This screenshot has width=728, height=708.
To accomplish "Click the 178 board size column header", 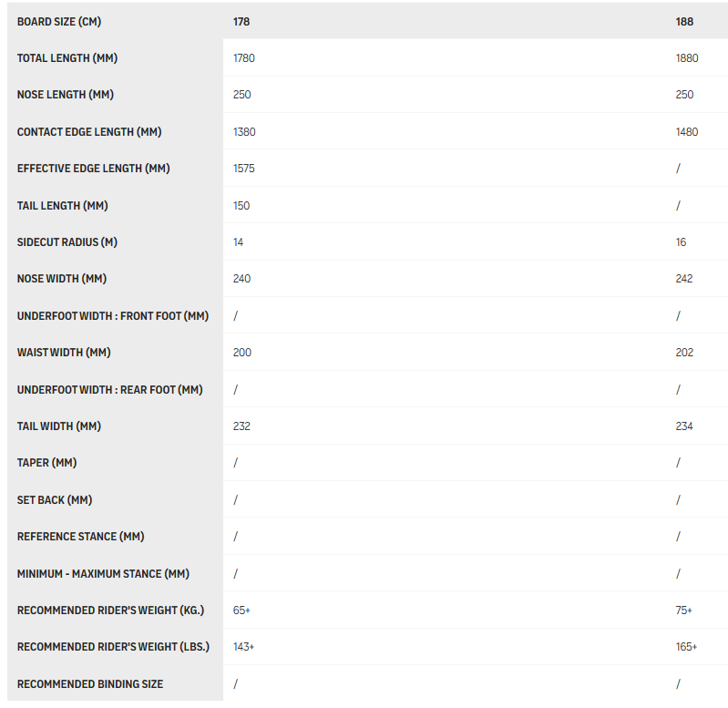I will (x=241, y=21).
